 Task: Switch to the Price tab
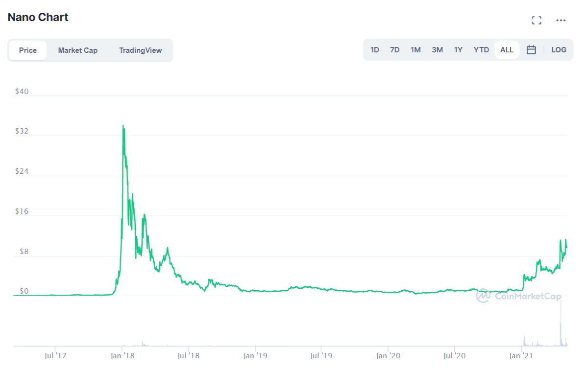click(x=28, y=50)
